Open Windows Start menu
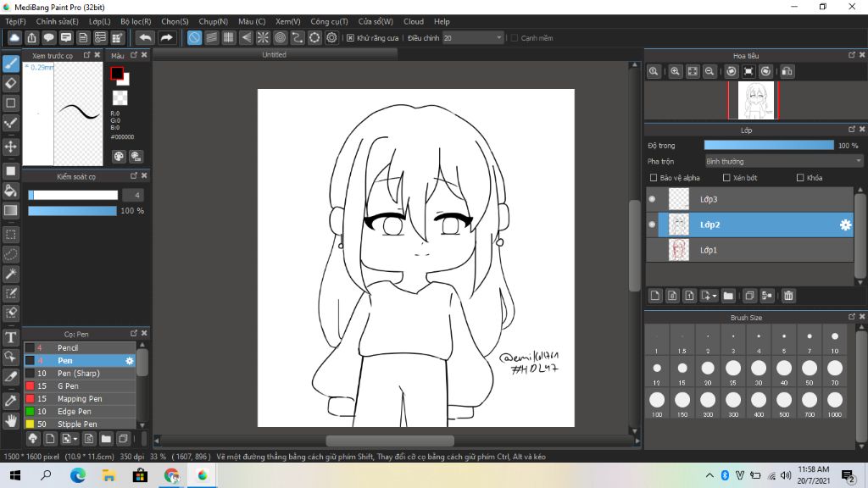 tap(15, 475)
